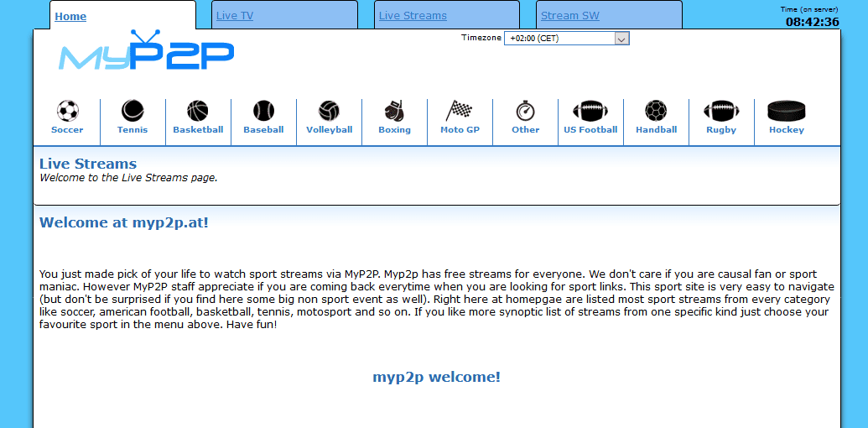Open the volleyball icon

point(329,111)
